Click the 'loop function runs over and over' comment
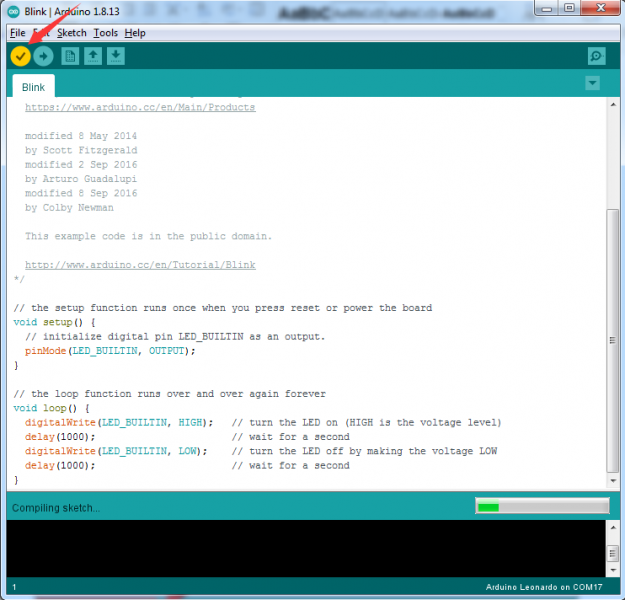This screenshot has width=625, height=600. tap(169, 394)
